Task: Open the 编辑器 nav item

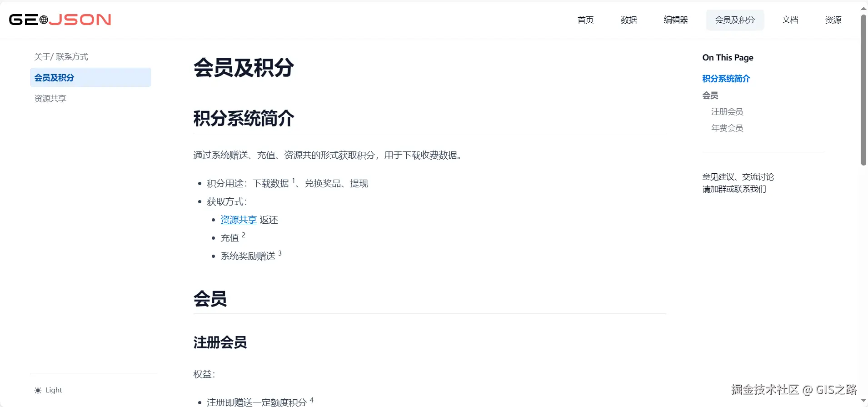Action: point(676,20)
